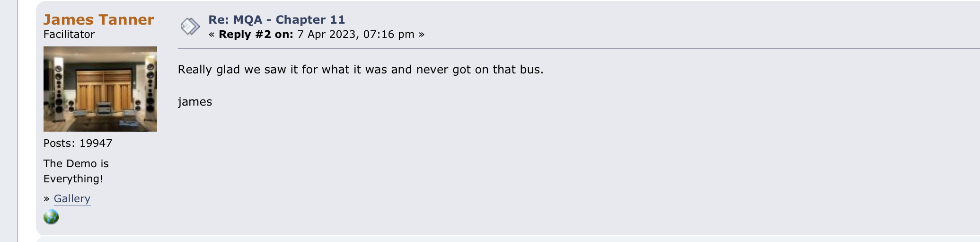980x242 pixels.
Task: Click the opening « mark before Reply
Action: pyautogui.click(x=212, y=35)
